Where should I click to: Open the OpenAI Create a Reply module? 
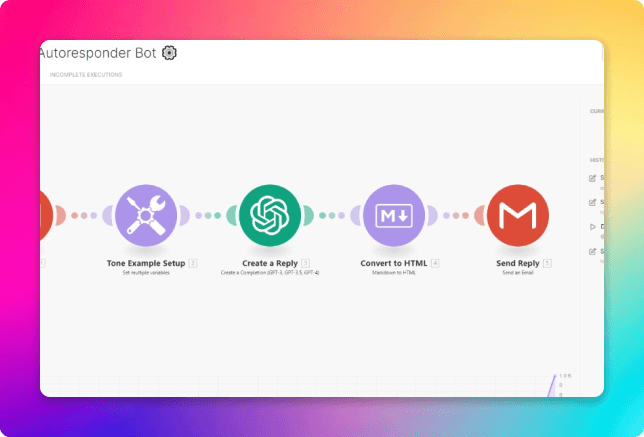[x=270, y=215]
